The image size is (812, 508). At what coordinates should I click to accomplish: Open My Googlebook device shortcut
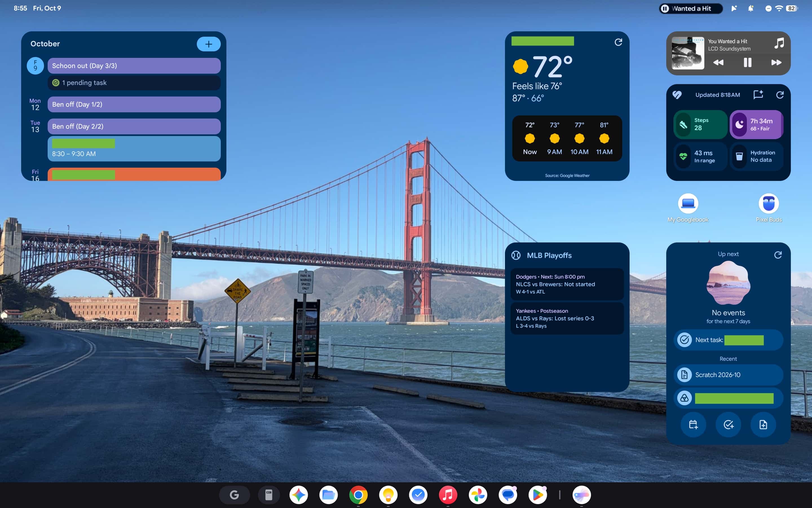point(688,208)
